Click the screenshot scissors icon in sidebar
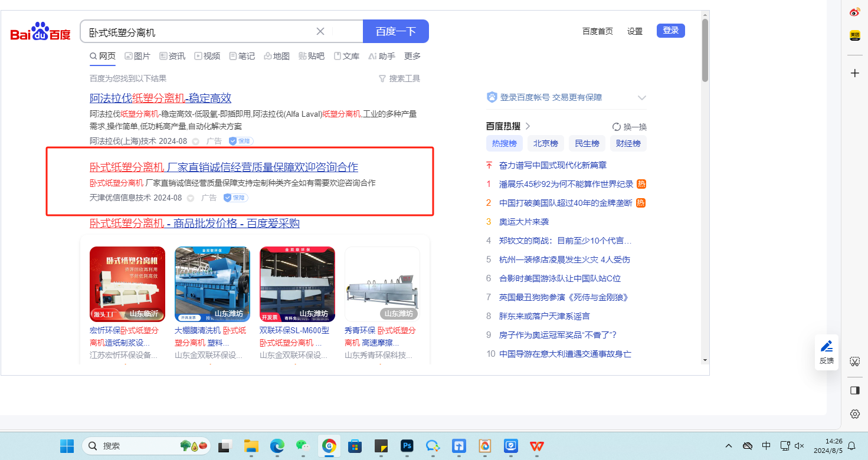Viewport: 868px width, 460px height. [x=854, y=362]
